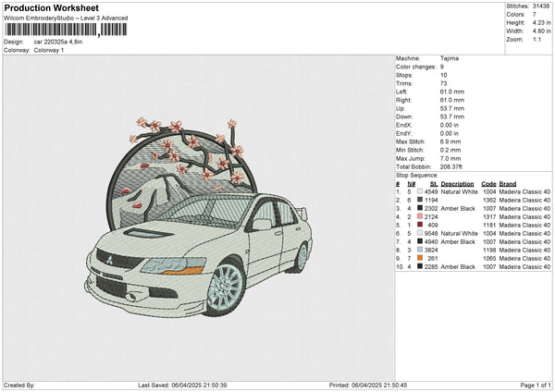Viewport: 555px width, 392px height.
Task: Click 'Amber Black' in the 2285 stitch row
Action: (x=458, y=267)
